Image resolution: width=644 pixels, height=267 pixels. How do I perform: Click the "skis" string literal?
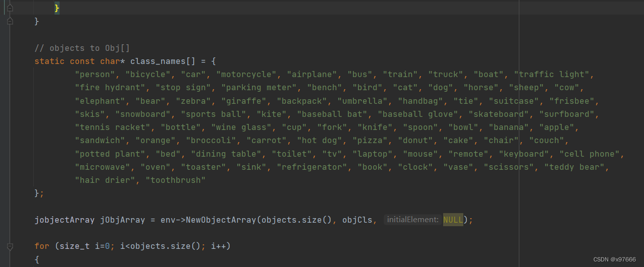click(90, 114)
